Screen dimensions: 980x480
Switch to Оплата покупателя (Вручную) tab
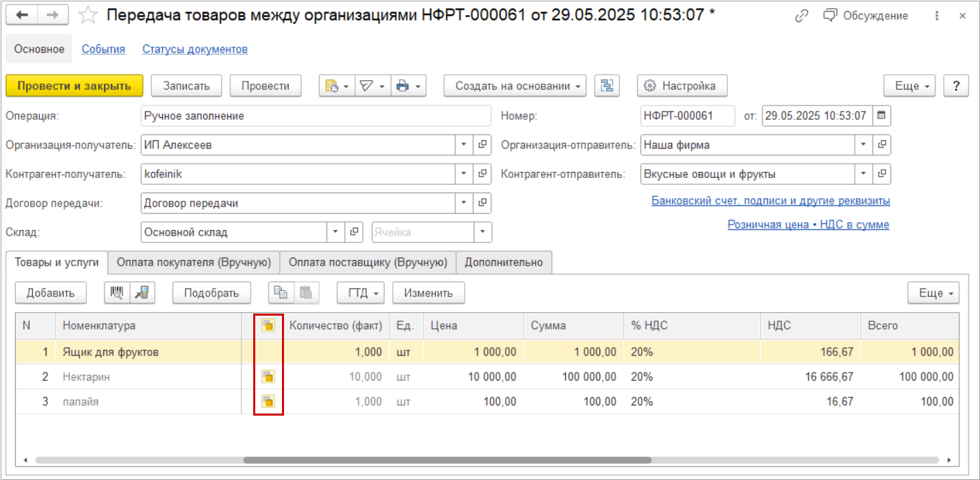click(x=194, y=262)
